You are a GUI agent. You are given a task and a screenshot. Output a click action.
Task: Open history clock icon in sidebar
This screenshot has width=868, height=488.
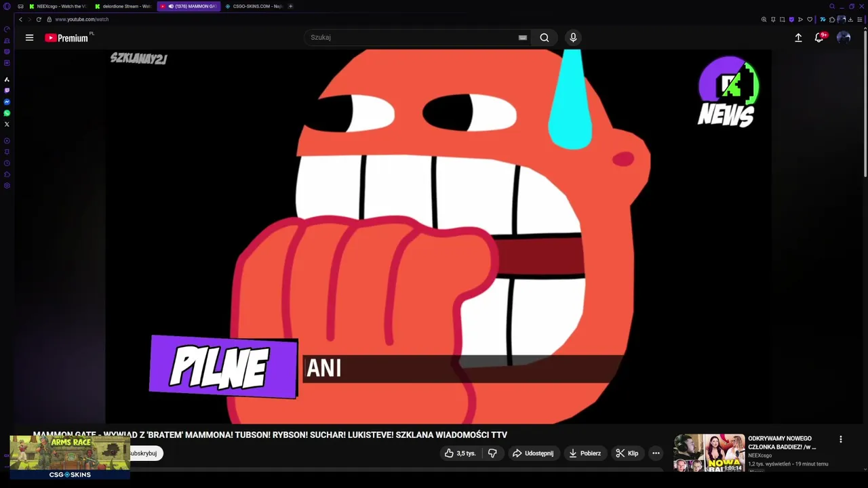coord(7,163)
